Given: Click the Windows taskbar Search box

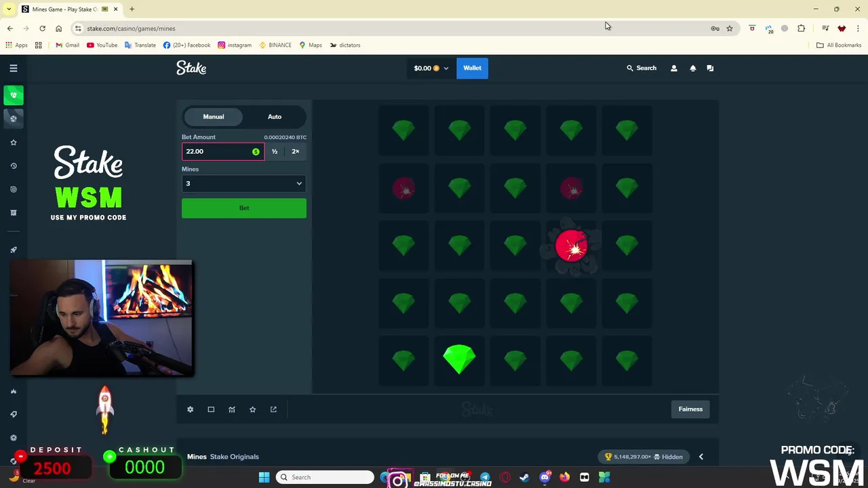Looking at the screenshot, I should tap(325, 477).
